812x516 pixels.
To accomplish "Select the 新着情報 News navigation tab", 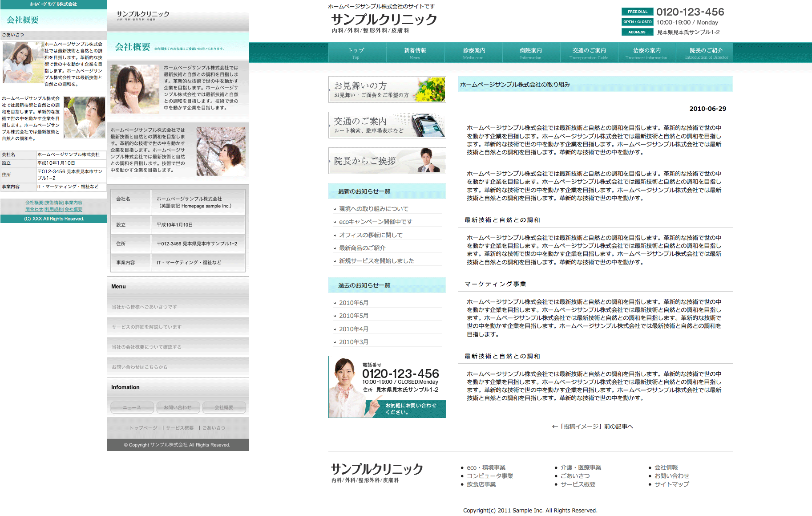I will pos(415,53).
